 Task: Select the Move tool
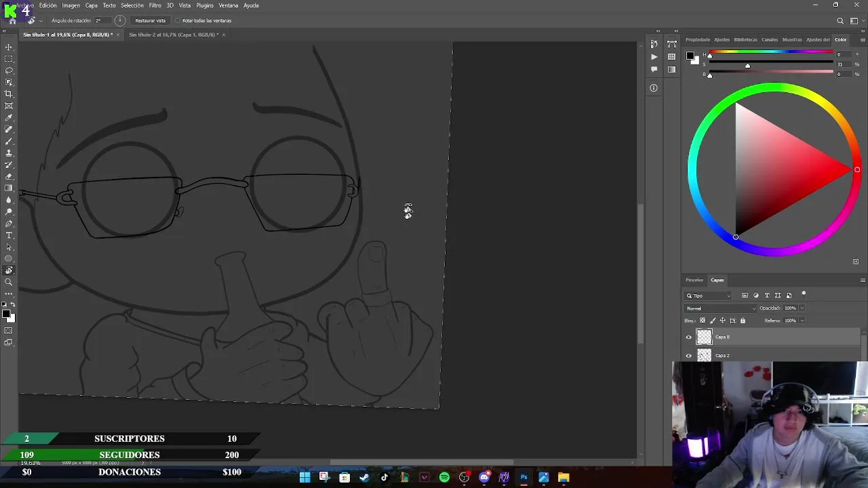pos(9,47)
